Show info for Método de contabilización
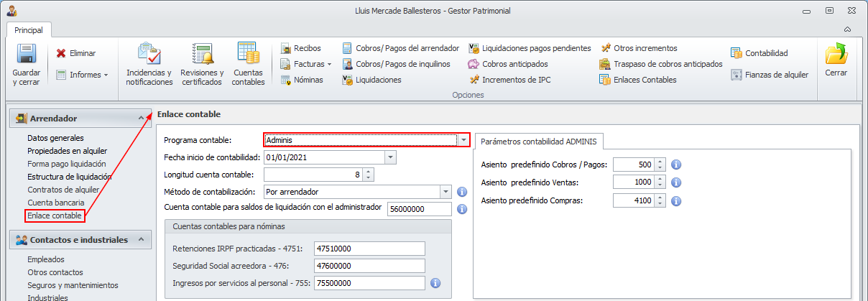 coord(462,192)
